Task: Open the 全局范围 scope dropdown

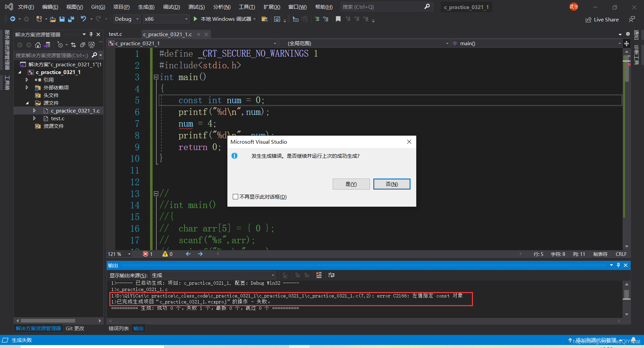Action: 364,44
